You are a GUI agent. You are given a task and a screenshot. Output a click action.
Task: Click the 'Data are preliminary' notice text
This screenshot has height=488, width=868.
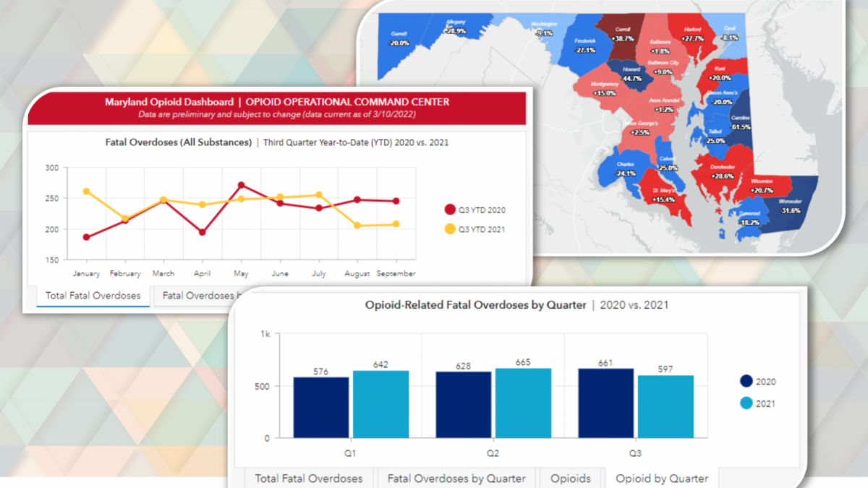click(x=277, y=114)
